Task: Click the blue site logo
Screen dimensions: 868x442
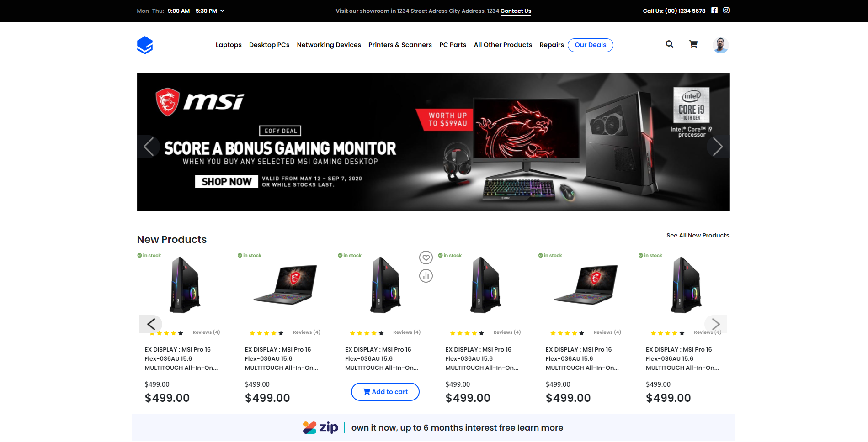Action: (145, 45)
